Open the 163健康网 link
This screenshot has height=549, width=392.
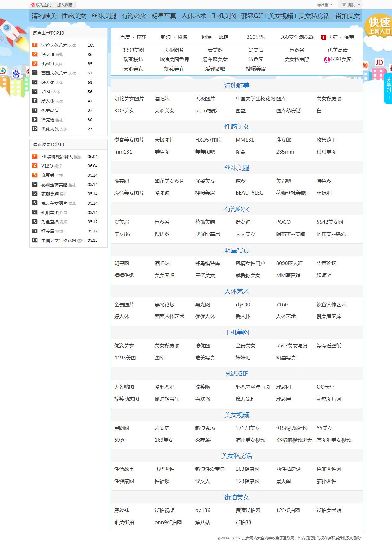[247, 469]
